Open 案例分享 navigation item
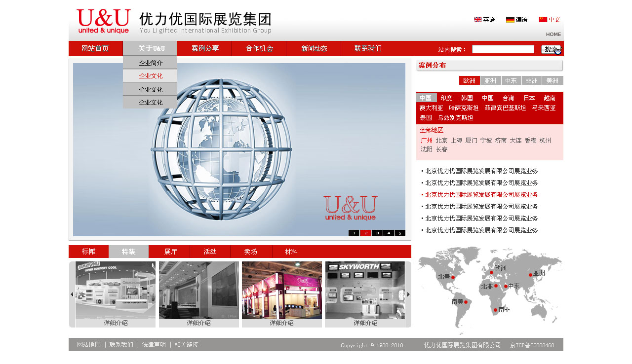632x364 pixels. pos(205,48)
